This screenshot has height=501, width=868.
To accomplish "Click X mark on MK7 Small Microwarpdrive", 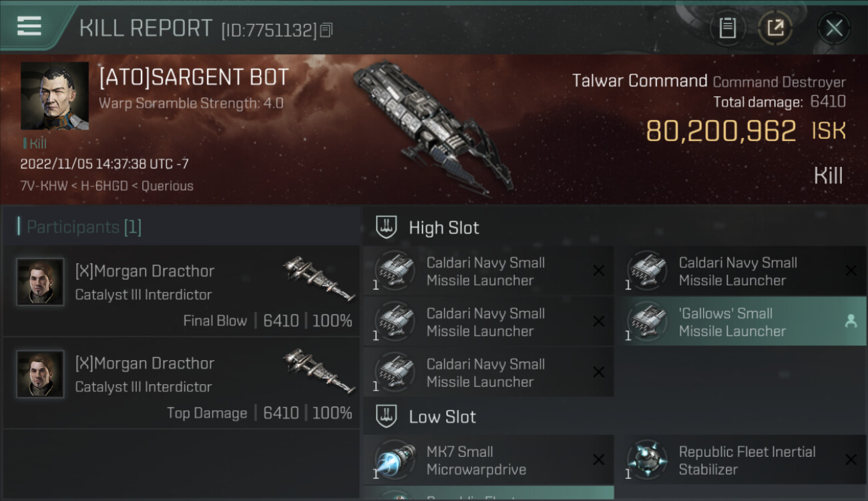I will coord(599,460).
